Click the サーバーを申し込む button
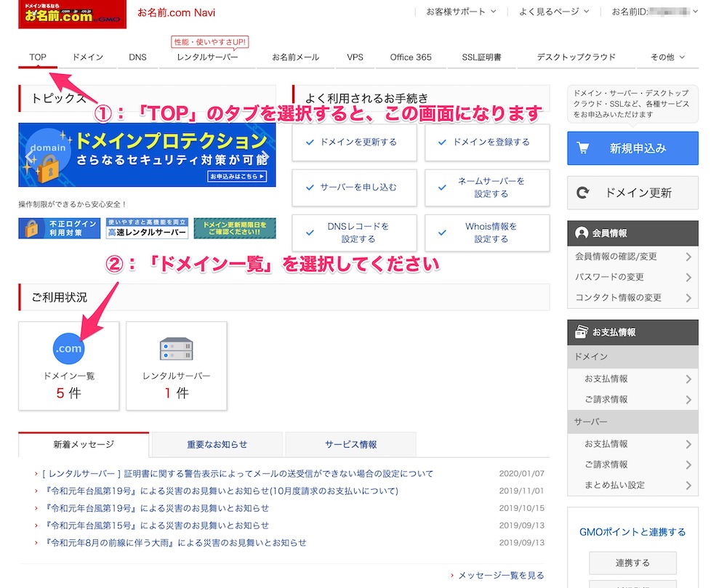The image size is (727, 588). tap(354, 188)
